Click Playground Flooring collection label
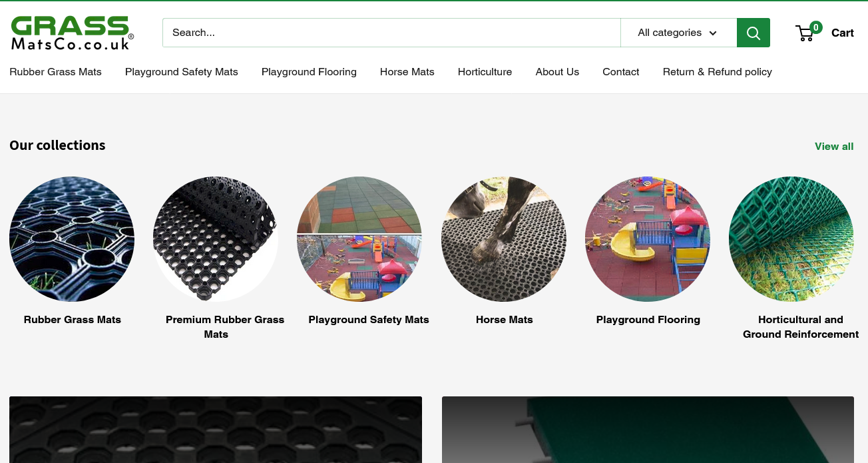The image size is (868, 463). 648,320
